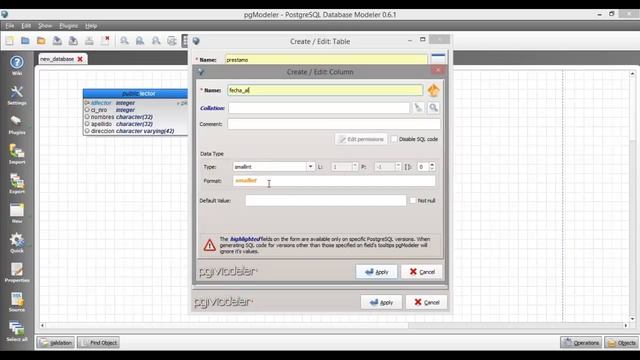Open the Validation panel button
The image size is (640, 360).
pos(56,342)
